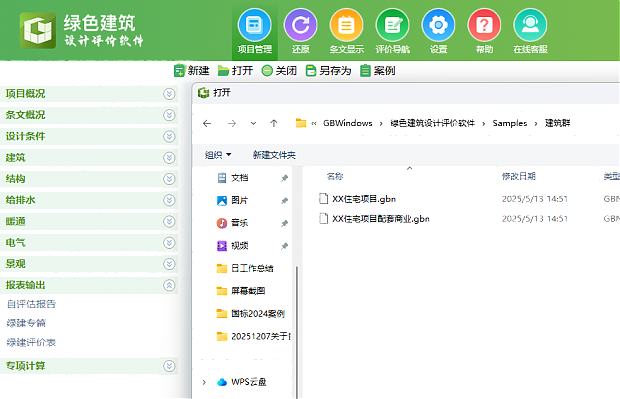Navigate to GBWindows in breadcrumb
This screenshot has width=620, height=399.
coord(348,123)
